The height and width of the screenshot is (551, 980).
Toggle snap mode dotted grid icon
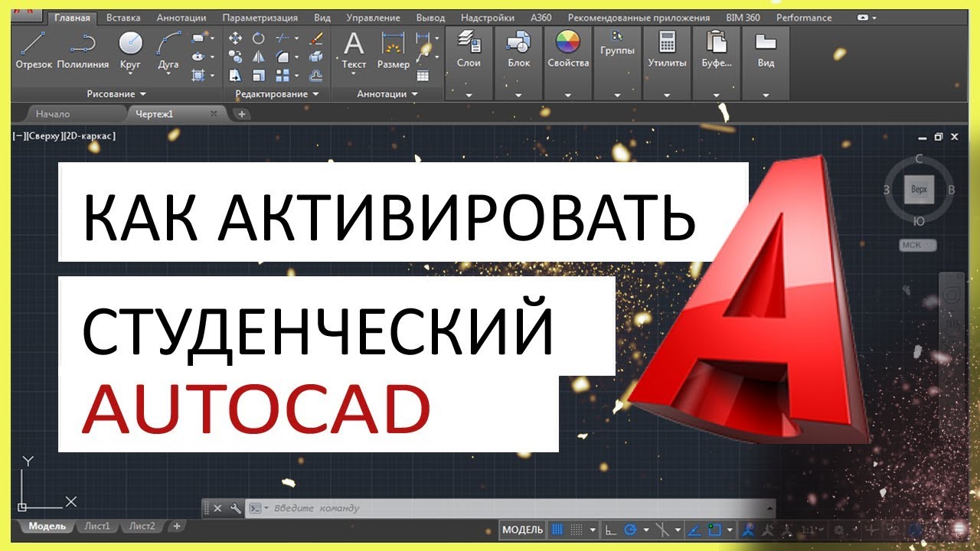(577, 530)
